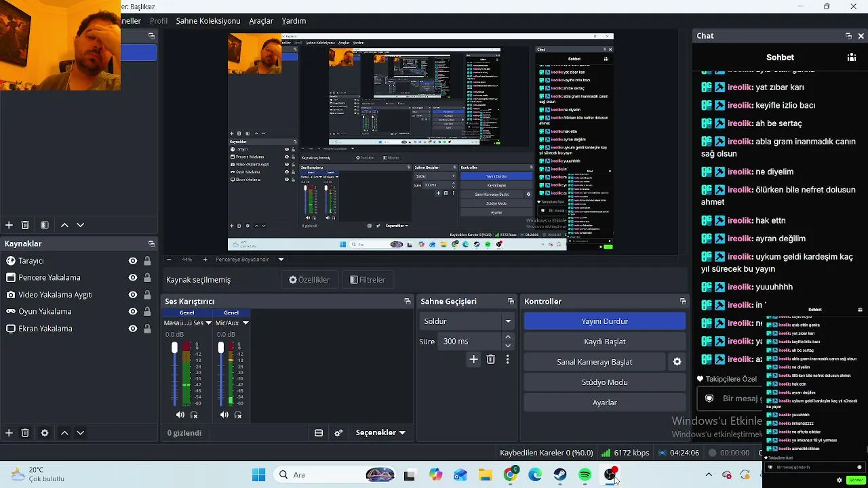Open Ayarlar settings button
Image resolution: width=868 pixels, height=488 pixels.
pyautogui.click(x=605, y=403)
